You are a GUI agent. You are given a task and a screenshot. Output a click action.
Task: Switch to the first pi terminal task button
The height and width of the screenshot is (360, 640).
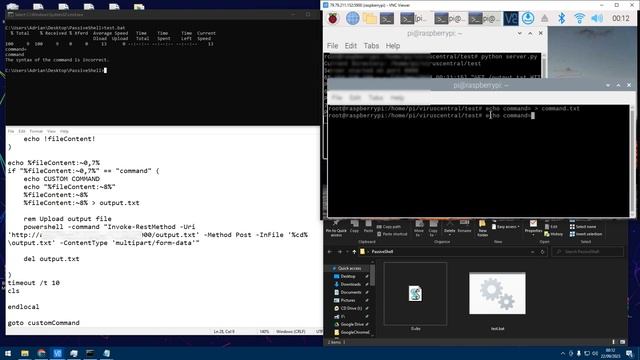pyautogui.click(x=413, y=18)
